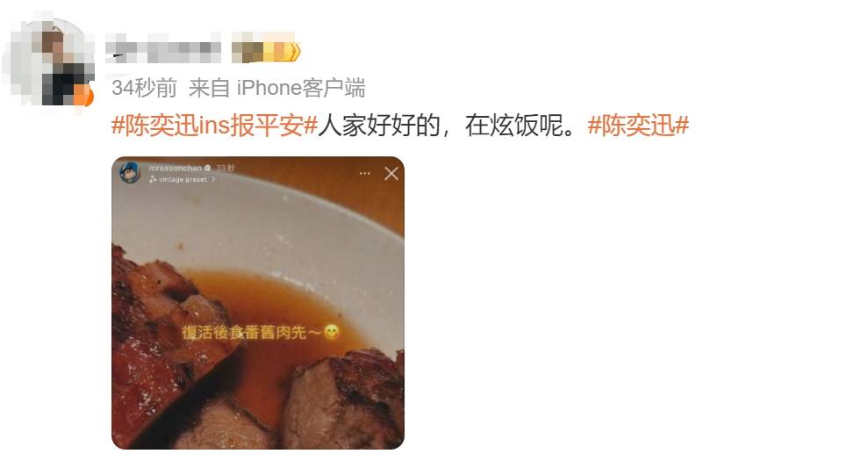This screenshot has width=868, height=461.
Task: Click the 34秒前 post timestamp
Action: pyautogui.click(x=144, y=88)
